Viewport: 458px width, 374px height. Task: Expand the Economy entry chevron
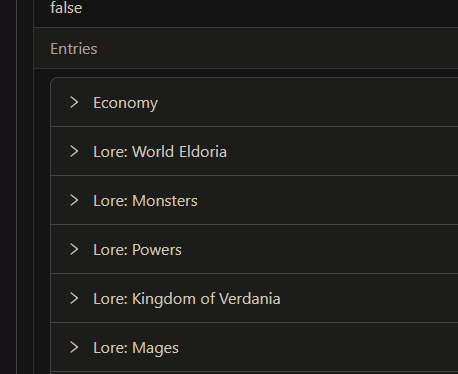click(x=74, y=102)
